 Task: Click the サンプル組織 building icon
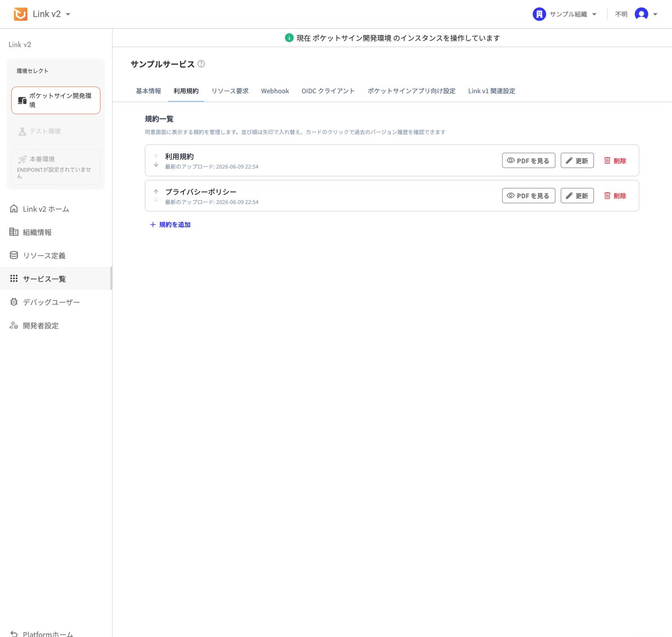[539, 14]
